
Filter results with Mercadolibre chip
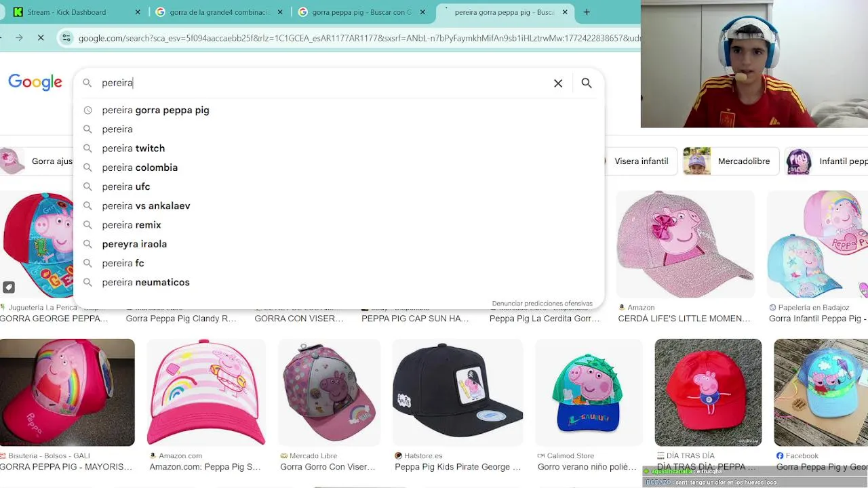[x=730, y=161]
